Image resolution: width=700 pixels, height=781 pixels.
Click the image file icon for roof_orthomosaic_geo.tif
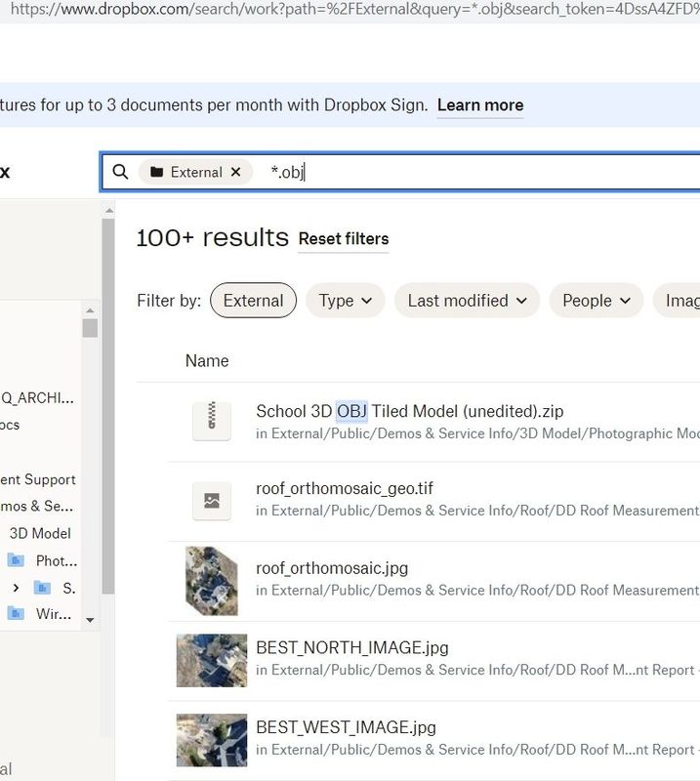pos(212,501)
